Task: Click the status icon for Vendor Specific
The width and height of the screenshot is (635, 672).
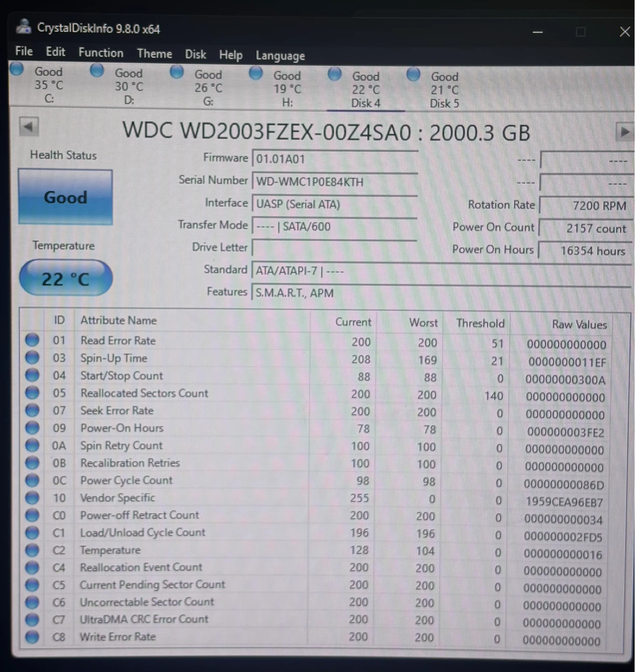Action: pos(32,497)
